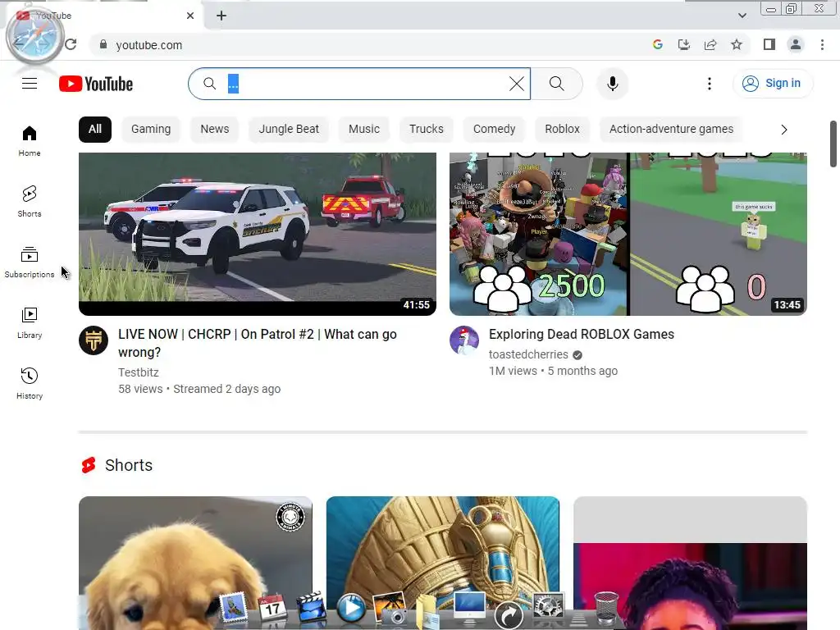The width and height of the screenshot is (840, 630).
Task: Open QuickTime player in dock
Action: (351, 609)
